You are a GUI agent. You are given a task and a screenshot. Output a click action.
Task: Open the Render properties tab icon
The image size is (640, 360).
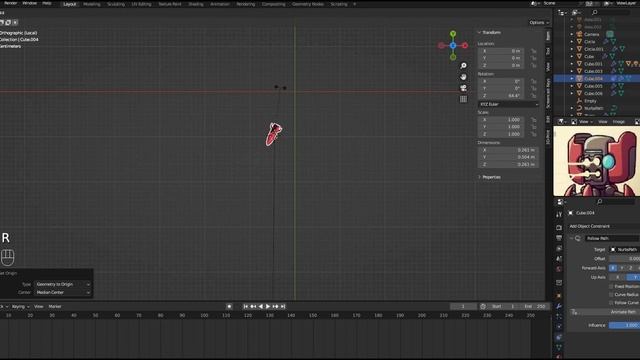click(x=559, y=228)
